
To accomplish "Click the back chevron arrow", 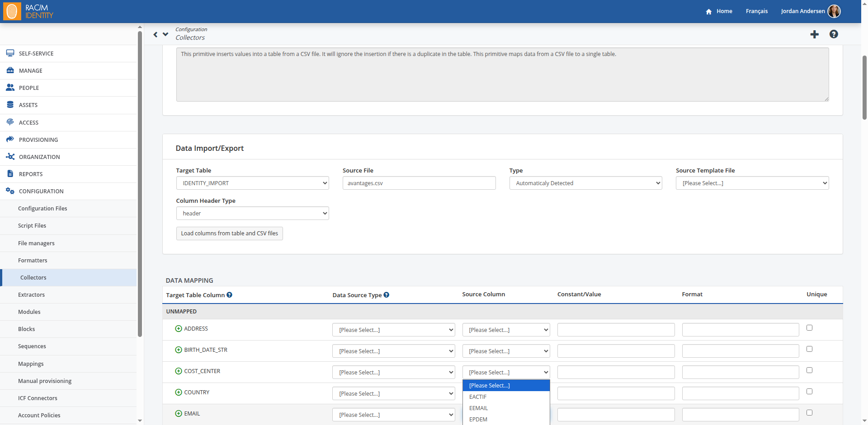I will (156, 34).
